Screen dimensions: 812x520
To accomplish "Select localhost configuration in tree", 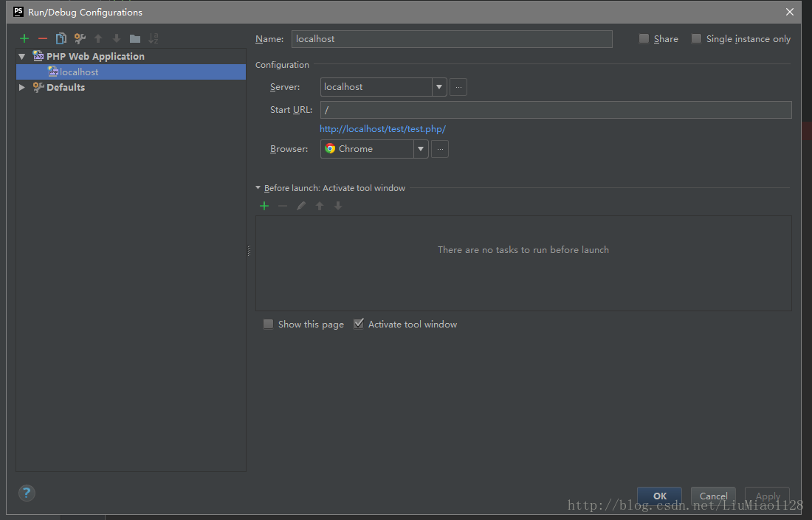I will click(131, 72).
